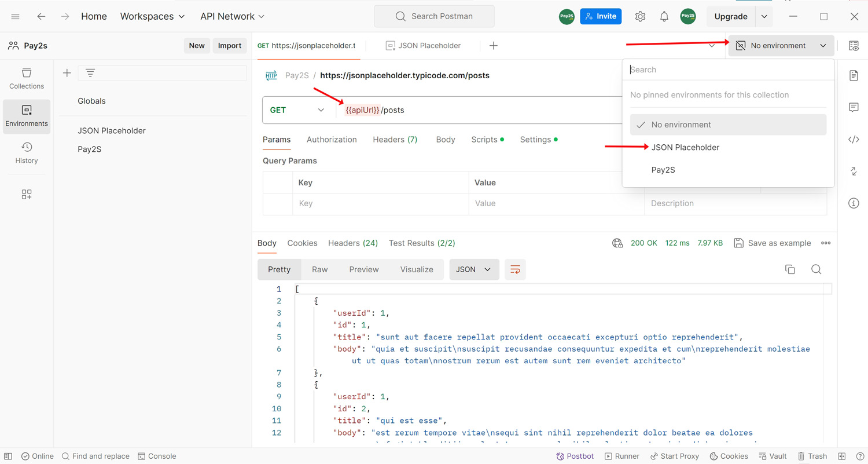868x464 pixels.
Task: Create new environment with plus icon
Action: [67, 73]
